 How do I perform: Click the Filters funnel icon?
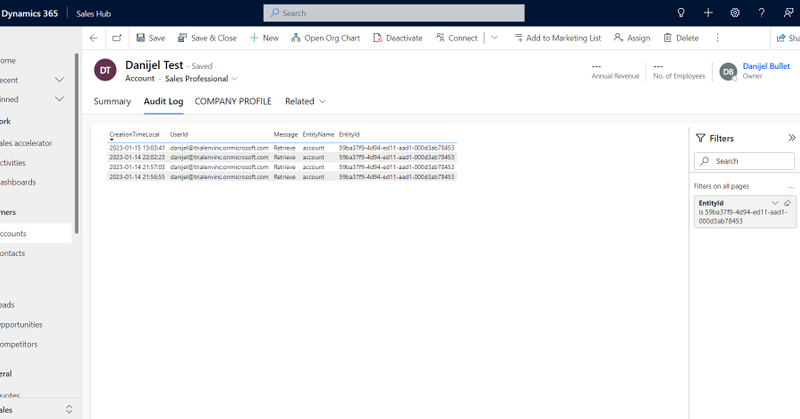coord(701,138)
